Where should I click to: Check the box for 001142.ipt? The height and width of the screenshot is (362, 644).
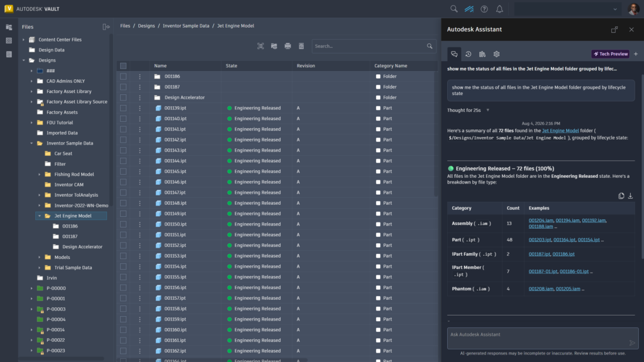point(123,140)
